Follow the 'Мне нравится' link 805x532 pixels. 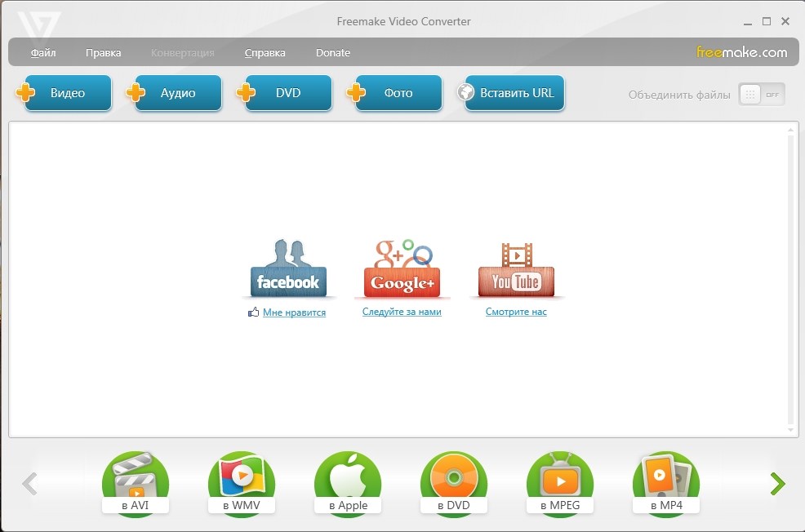294,313
